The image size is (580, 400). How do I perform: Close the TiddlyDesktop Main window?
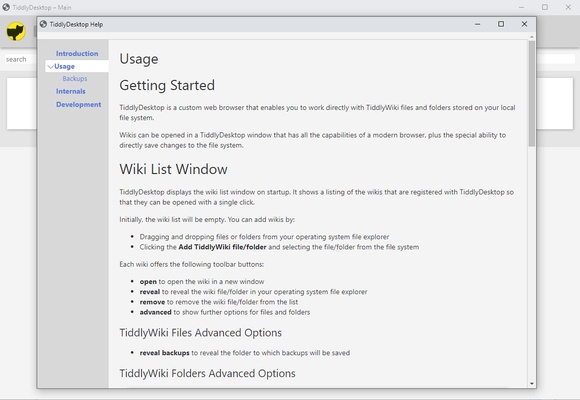pyautogui.click(x=568, y=7)
